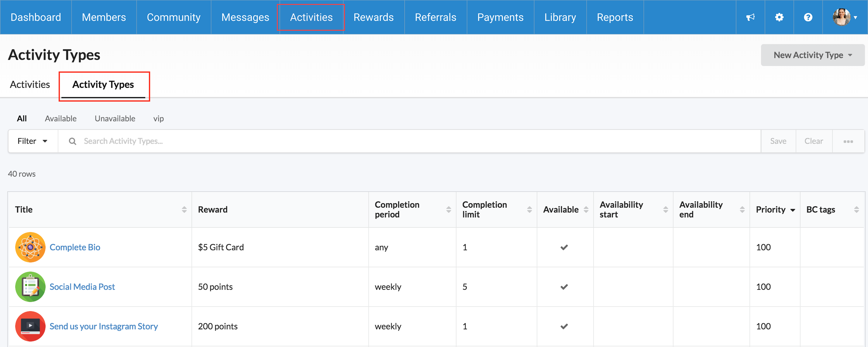The height and width of the screenshot is (347, 868).
Task: Focus the Search Activity Types field
Action: point(418,141)
